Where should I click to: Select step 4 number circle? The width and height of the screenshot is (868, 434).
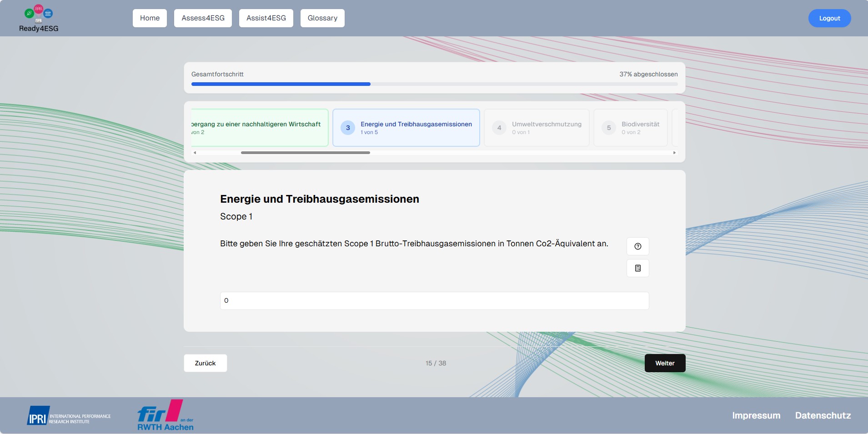click(499, 128)
